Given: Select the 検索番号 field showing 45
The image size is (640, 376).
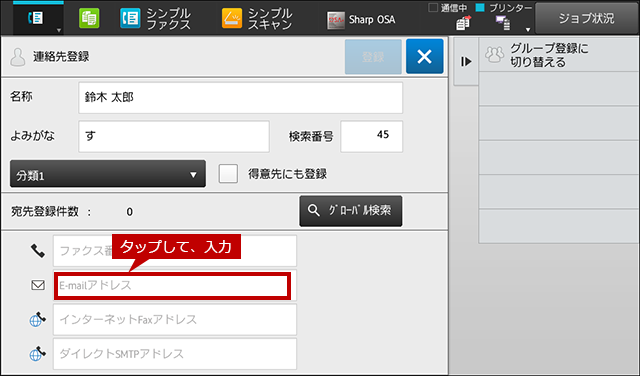Looking at the screenshot, I should pos(371,136).
